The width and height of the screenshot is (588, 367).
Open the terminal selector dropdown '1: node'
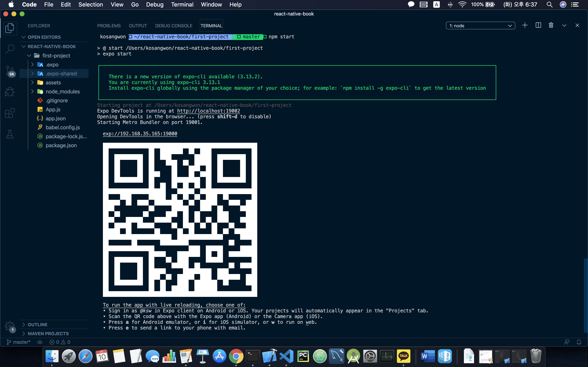click(x=480, y=26)
